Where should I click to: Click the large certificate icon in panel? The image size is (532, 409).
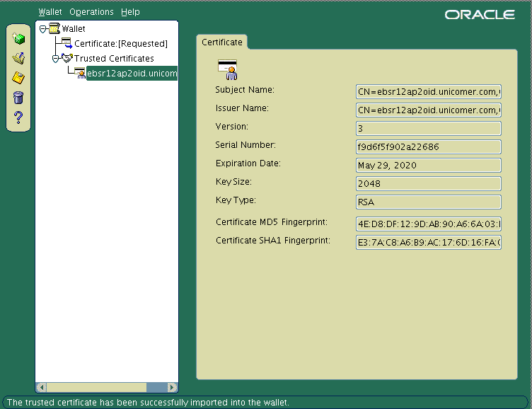(x=228, y=69)
